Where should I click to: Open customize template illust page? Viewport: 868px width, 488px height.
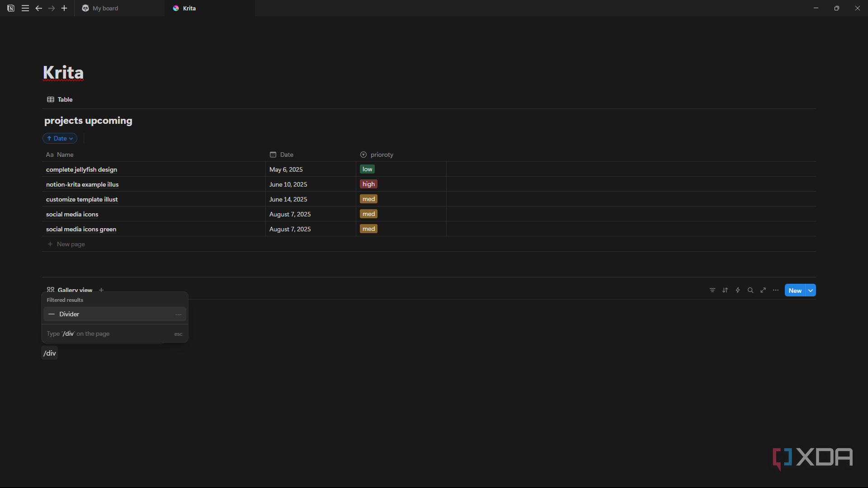pyautogui.click(x=82, y=199)
